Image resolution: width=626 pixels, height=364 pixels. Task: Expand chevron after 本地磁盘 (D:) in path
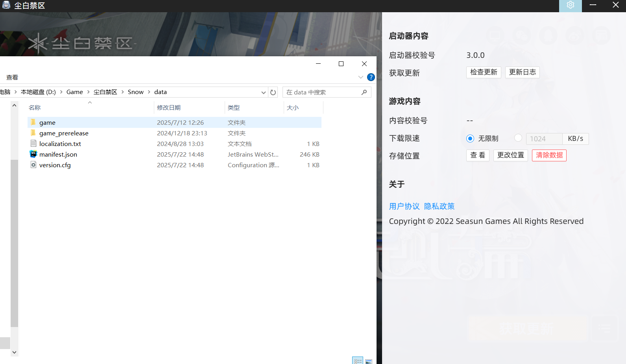pyautogui.click(x=61, y=92)
